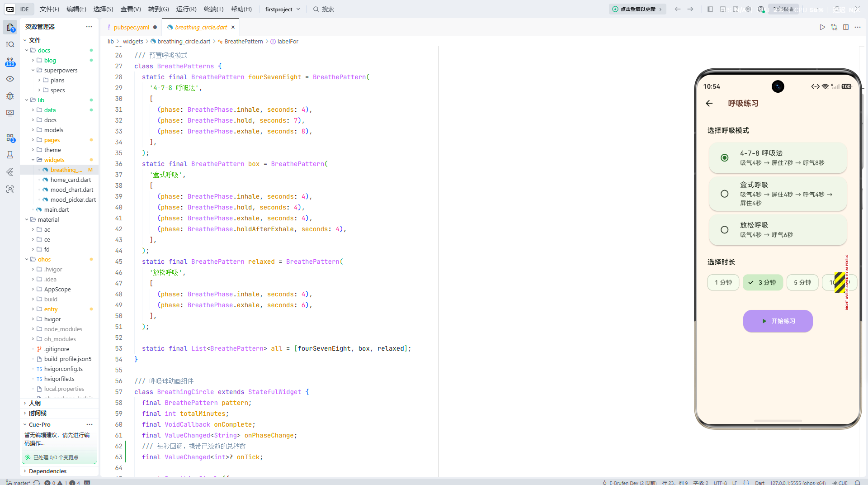Open the 编辑(E) menu
The image size is (868, 485).
[x=76, y=9]
